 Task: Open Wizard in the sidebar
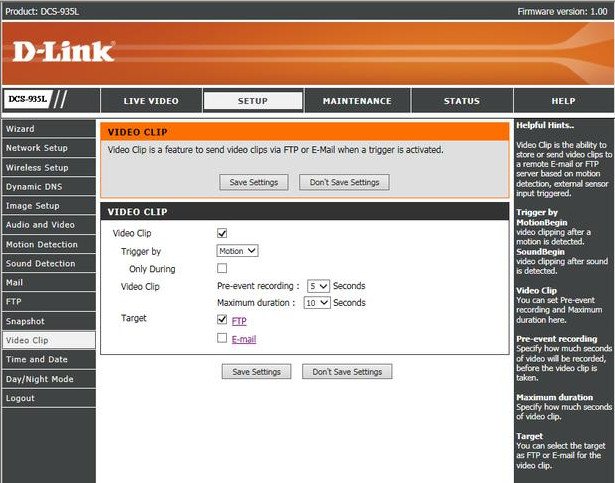pos(49,129)
